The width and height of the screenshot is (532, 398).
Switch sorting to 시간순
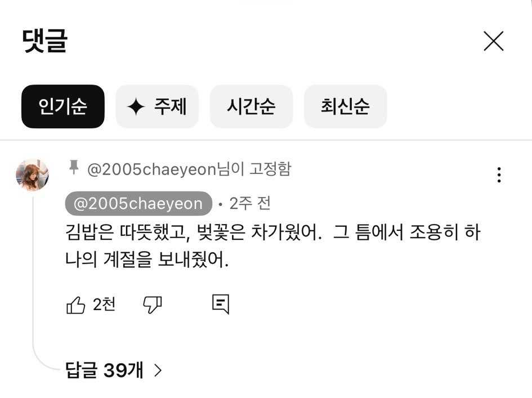(x=251, y=106)
